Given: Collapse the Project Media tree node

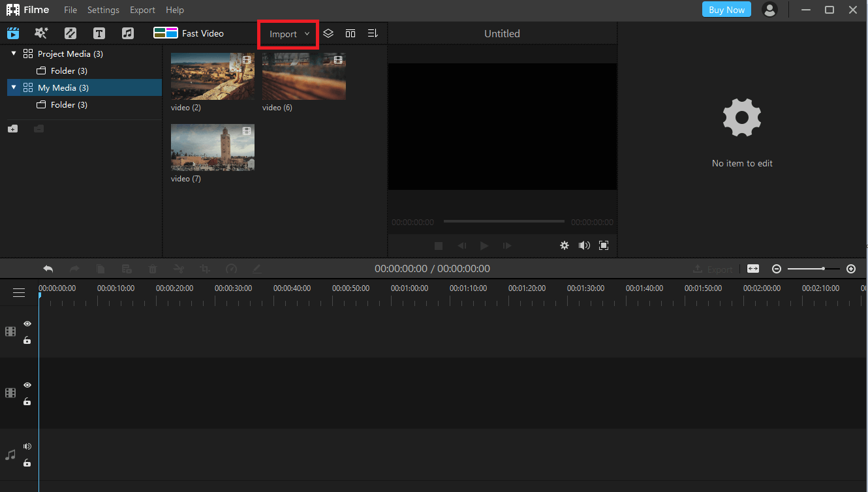Looking at the screenshot, I should tap(14, 54).
